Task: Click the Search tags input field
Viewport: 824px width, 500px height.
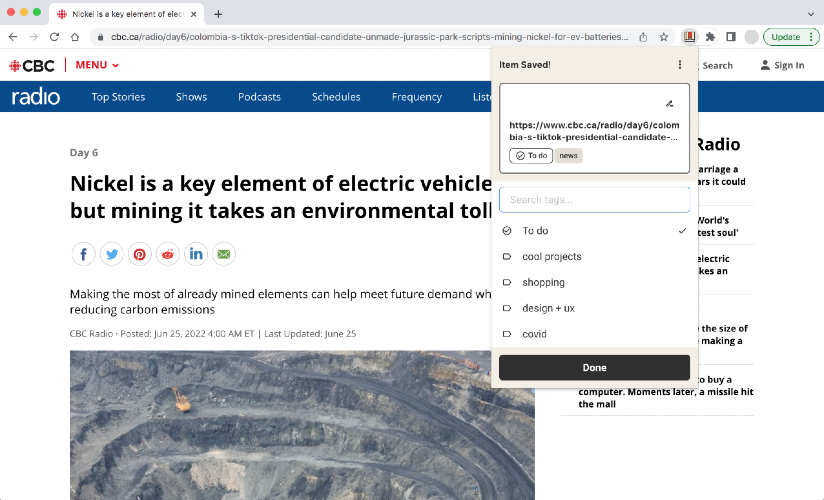Action: [x=594, y=200]
